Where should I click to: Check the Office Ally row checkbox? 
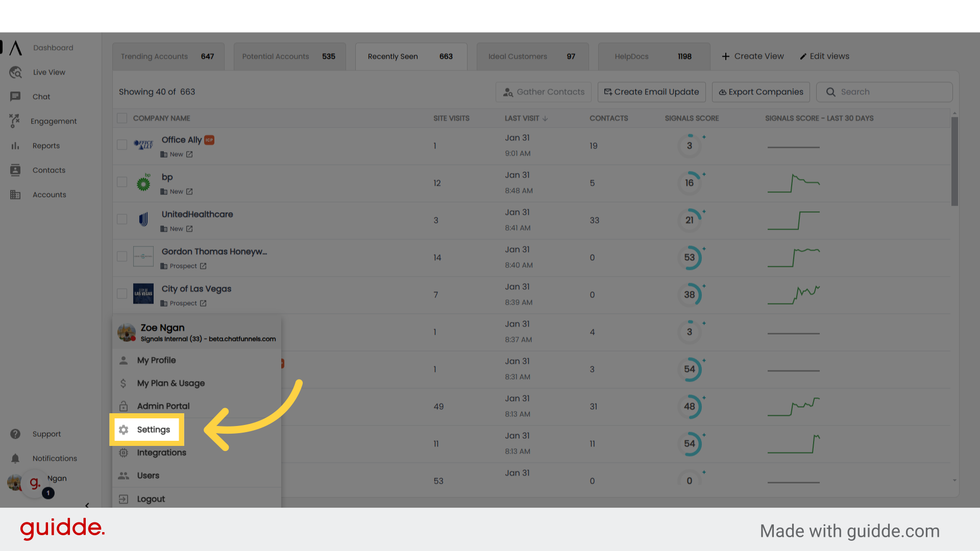[122, 145]
